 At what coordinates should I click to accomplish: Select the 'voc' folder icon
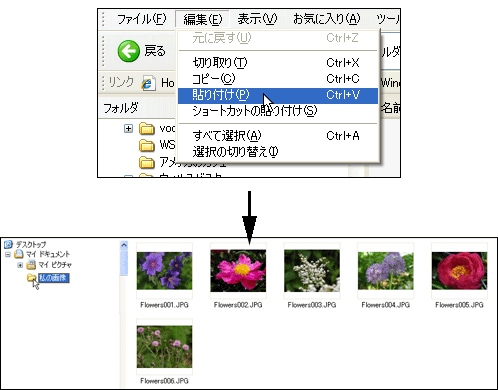tap(147, 128)
